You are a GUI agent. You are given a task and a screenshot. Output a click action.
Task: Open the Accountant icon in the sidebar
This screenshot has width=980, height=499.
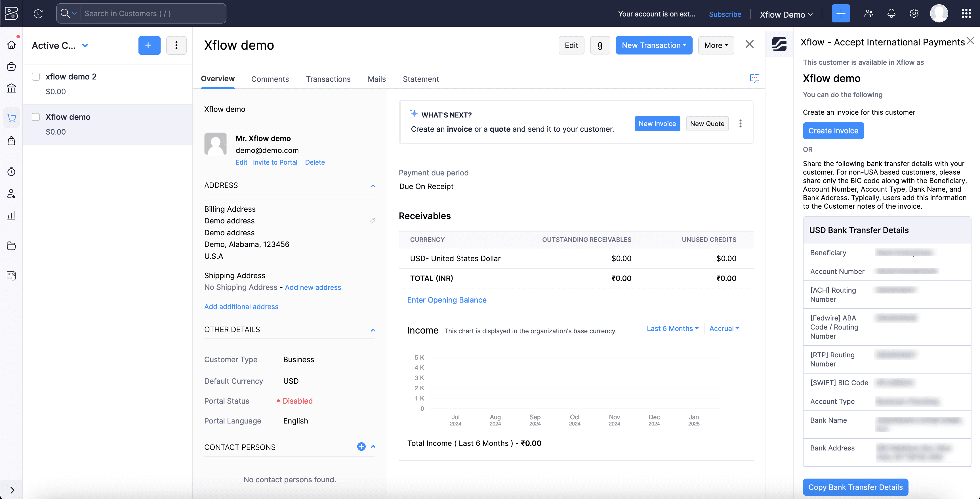click(x=11, y=194)
